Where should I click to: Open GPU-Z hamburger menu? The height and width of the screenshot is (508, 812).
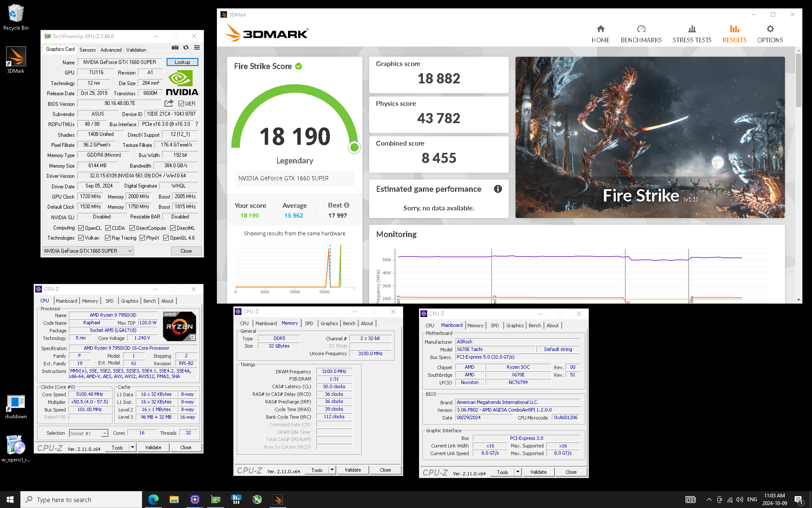tap(197, 47)
